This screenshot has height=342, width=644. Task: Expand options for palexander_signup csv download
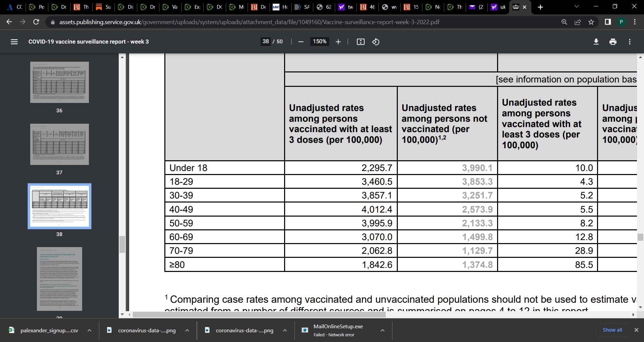click(x=90, y=330)
